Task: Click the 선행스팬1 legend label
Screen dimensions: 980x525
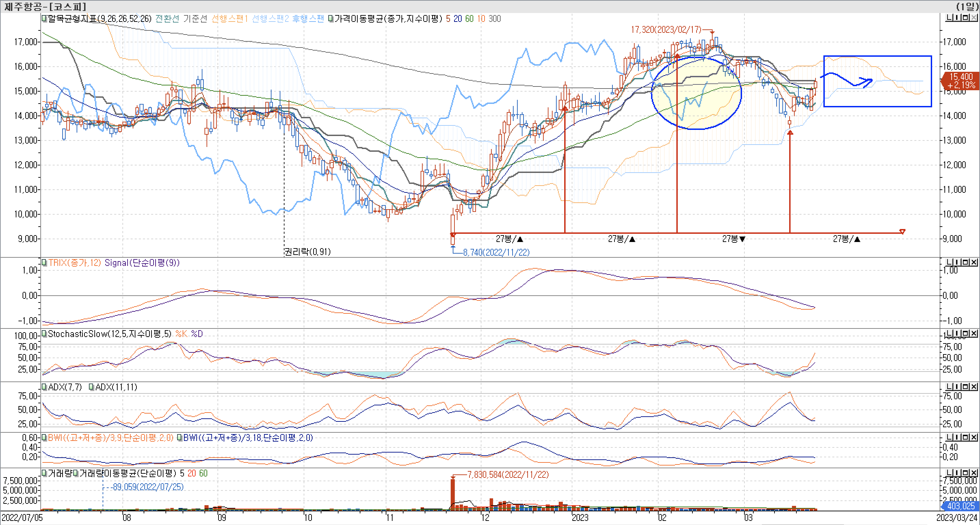Action: [x=229, y=18]
